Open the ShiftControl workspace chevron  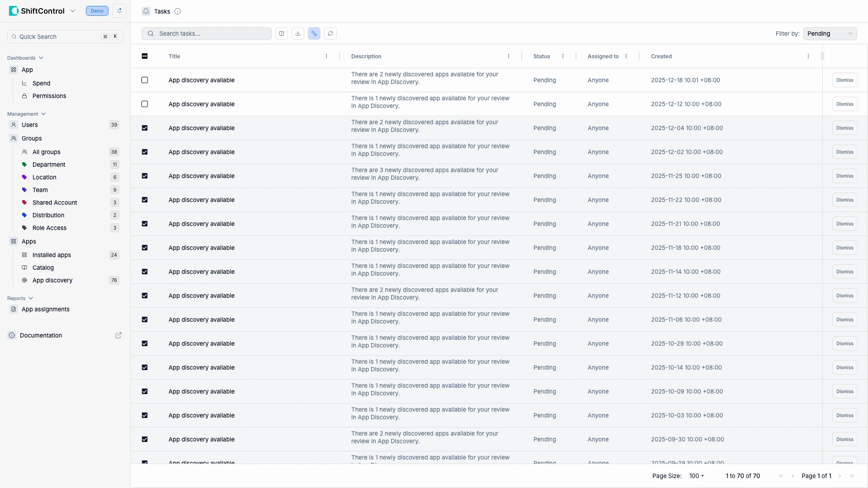pos(73,11)
